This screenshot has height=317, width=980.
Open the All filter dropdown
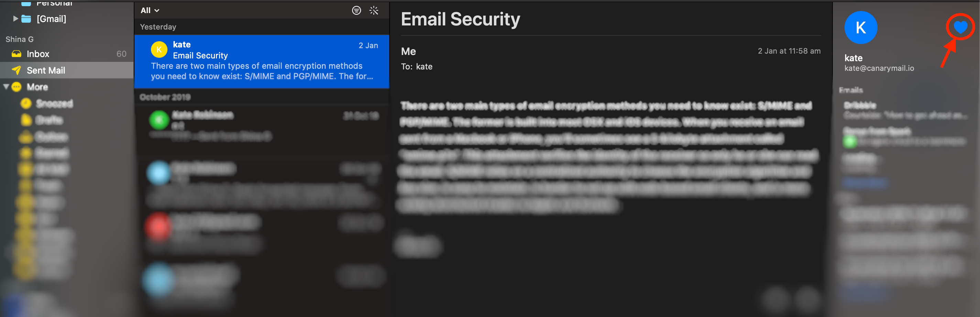tap(150, 10)
